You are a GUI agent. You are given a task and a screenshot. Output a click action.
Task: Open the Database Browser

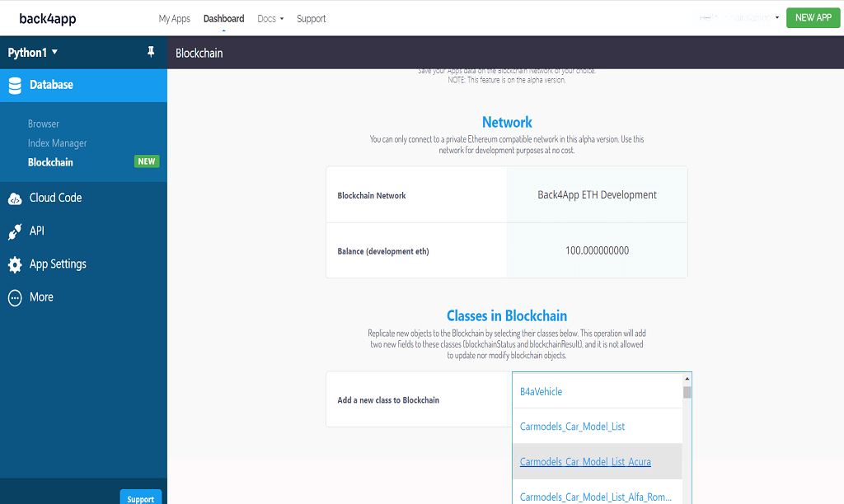[44, 124]
